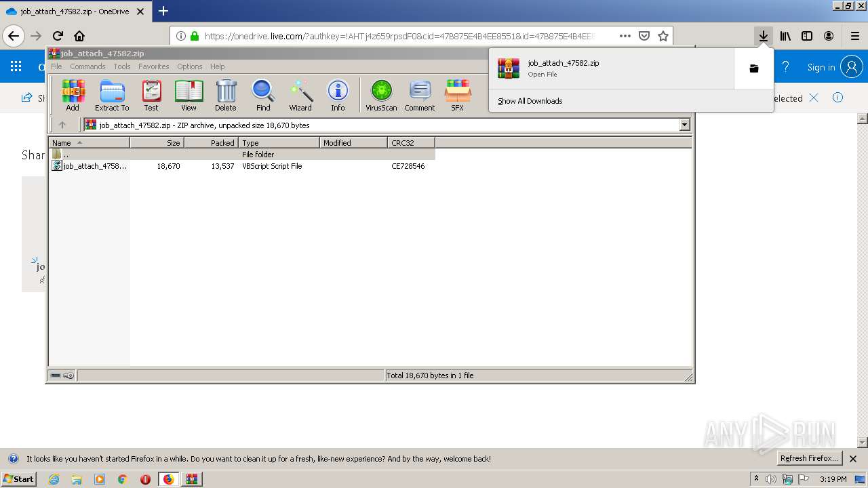The height and width of the screenshot is (488, 868).
Task: Click the OneDrive info details icon
Action: [x=837, y=98]
